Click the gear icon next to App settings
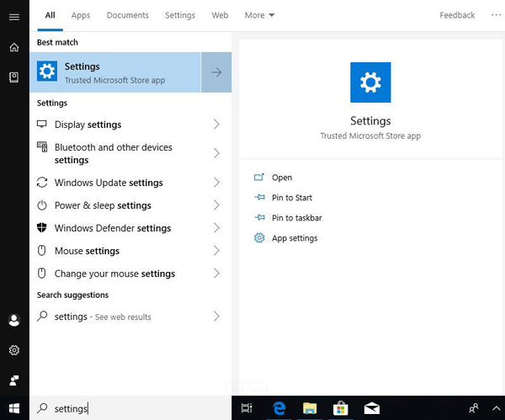The image size is (505, 420). [x=259, y=237]
